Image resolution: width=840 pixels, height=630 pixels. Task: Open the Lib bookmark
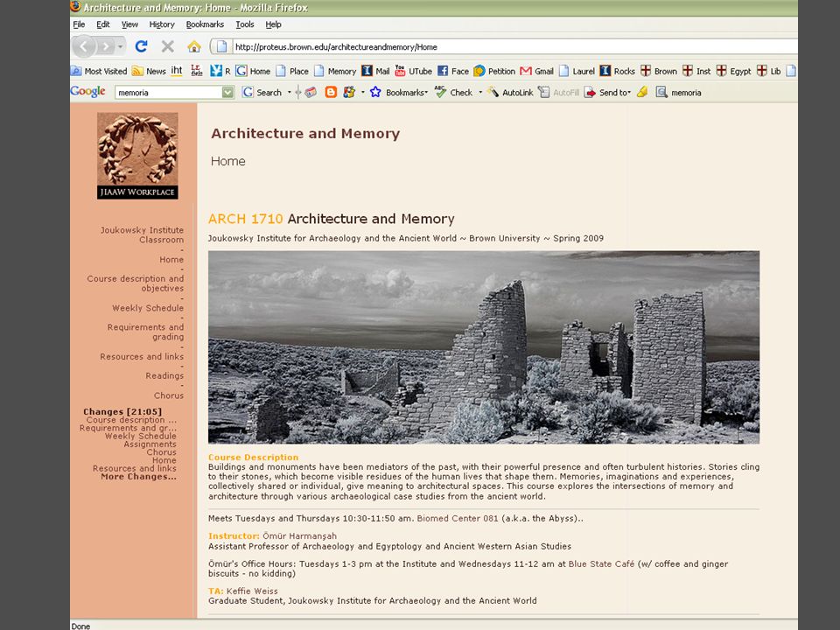[769, 71]
